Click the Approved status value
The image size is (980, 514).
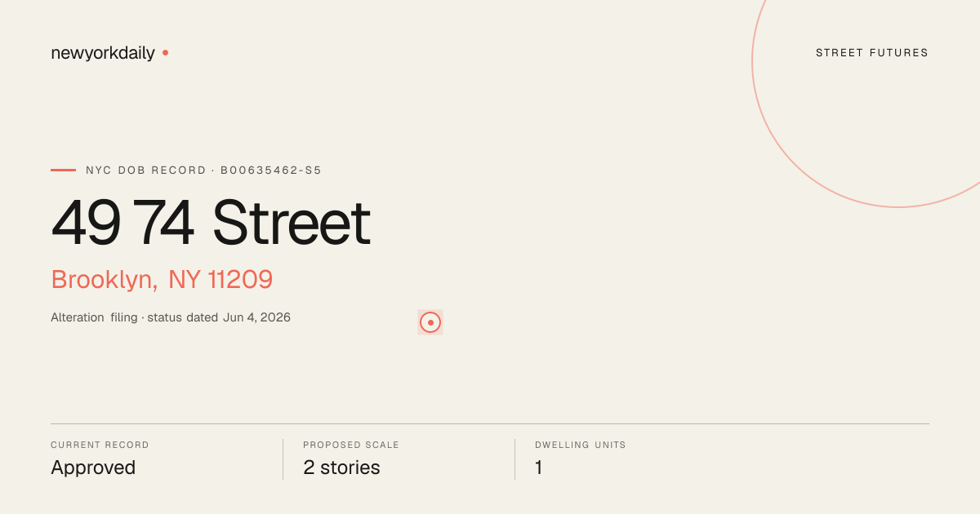click(93, 467)
